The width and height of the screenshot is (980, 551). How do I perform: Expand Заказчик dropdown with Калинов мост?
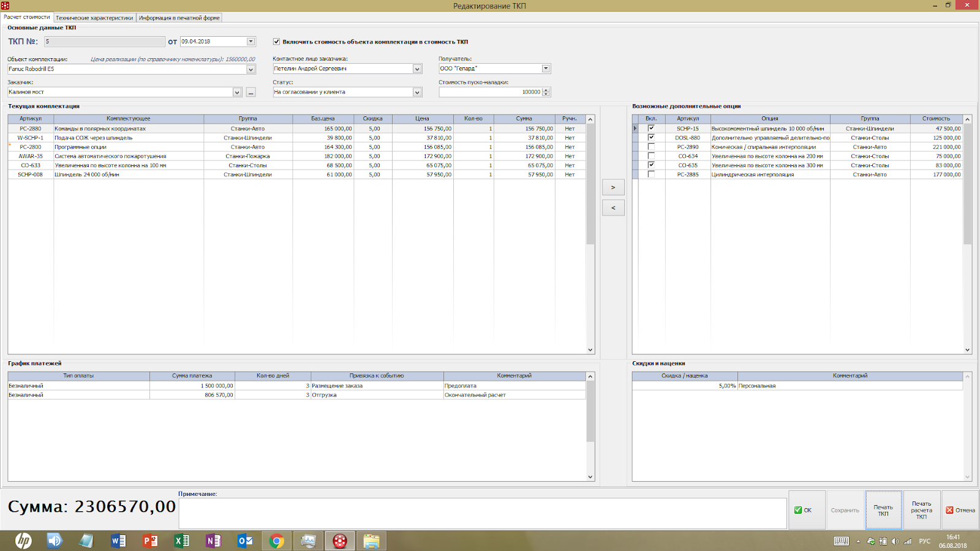(237, 92)
